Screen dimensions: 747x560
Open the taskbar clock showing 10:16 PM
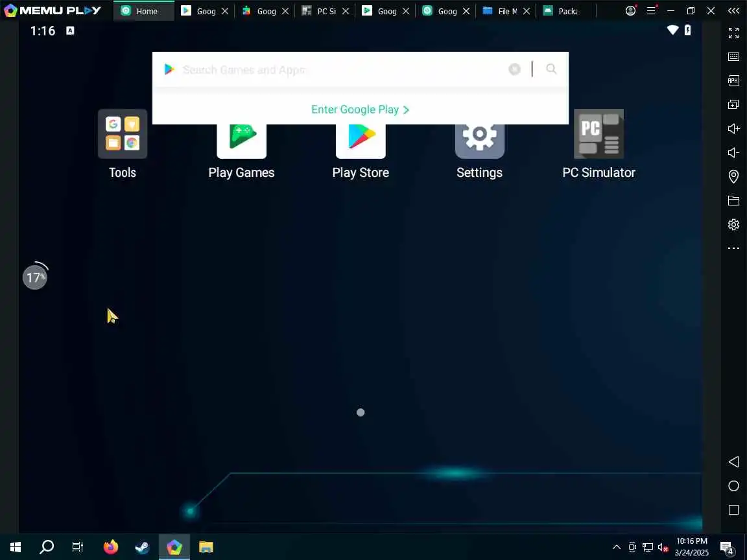(692, 547)
